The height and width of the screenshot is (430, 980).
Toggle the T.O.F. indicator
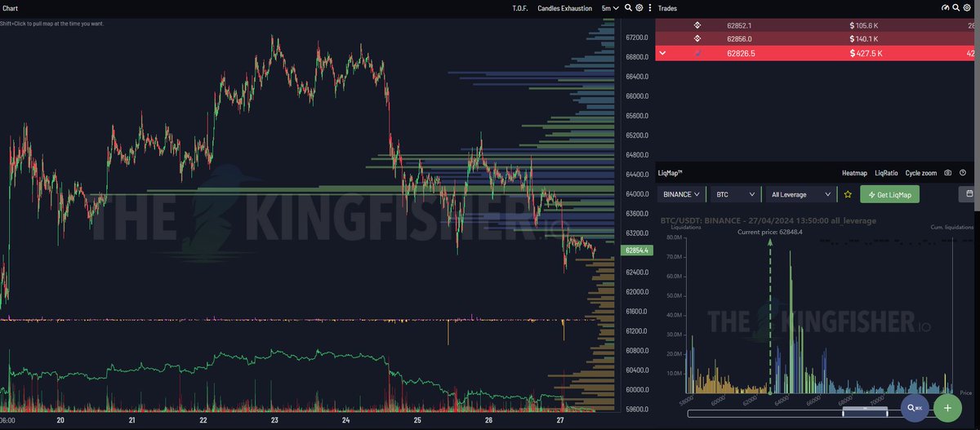tap(520, 7)
